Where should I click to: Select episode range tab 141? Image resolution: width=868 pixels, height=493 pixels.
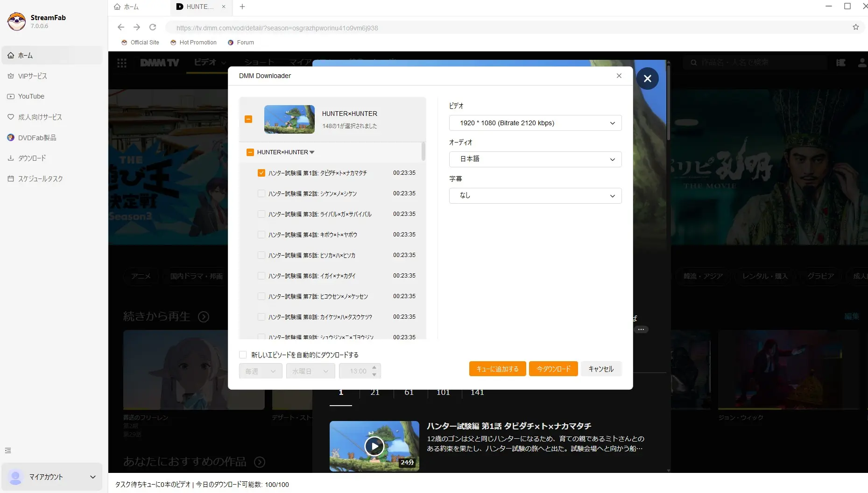[x=477, y=392]
